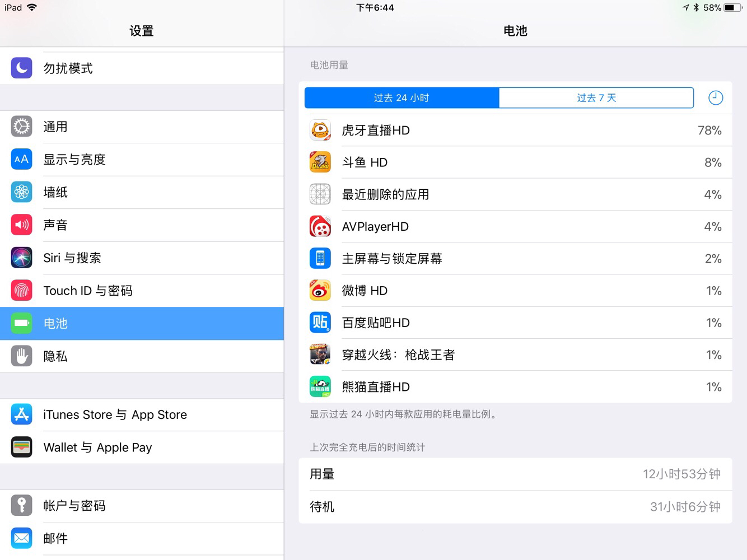The image size is (747, 560).
Task: Tap the 用量 label
Action: click(322, 474)
